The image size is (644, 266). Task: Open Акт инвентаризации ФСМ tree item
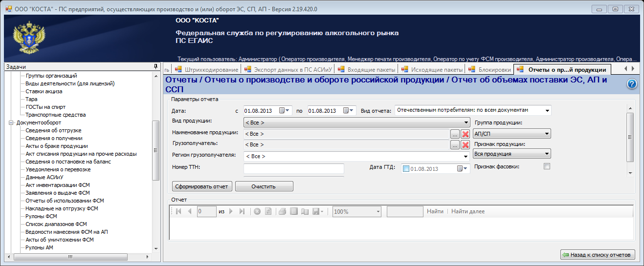click(57, 185)
